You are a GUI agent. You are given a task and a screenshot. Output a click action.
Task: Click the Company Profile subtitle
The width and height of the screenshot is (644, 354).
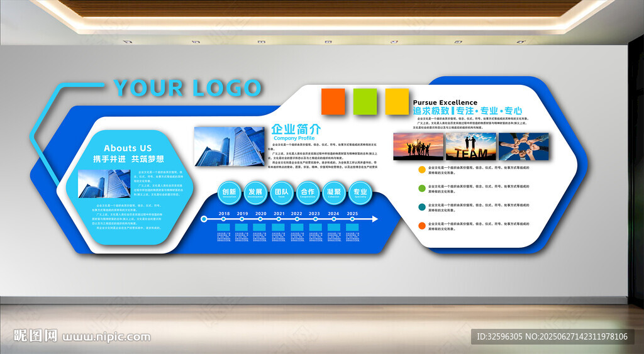point(294,138)
